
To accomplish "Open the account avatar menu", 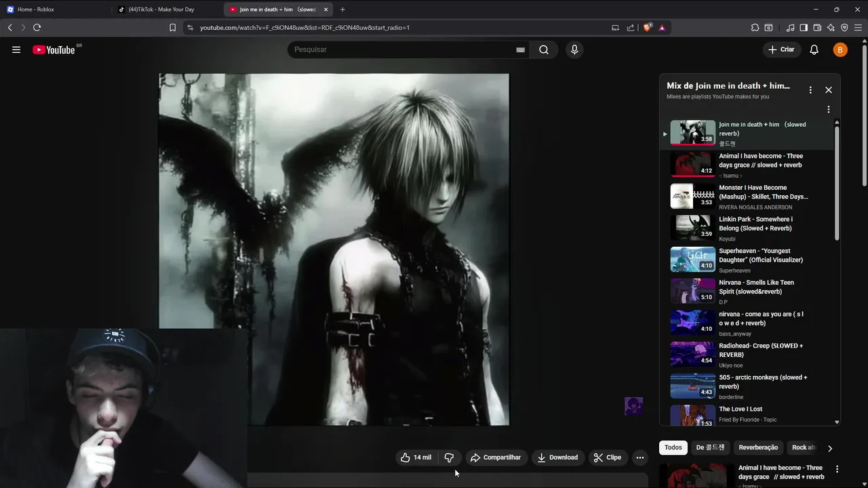I will (840, 49).
